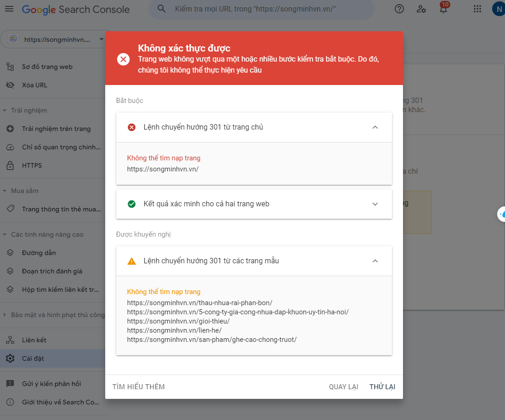Click the red X status for homepage redirect

tap(132, 127)
